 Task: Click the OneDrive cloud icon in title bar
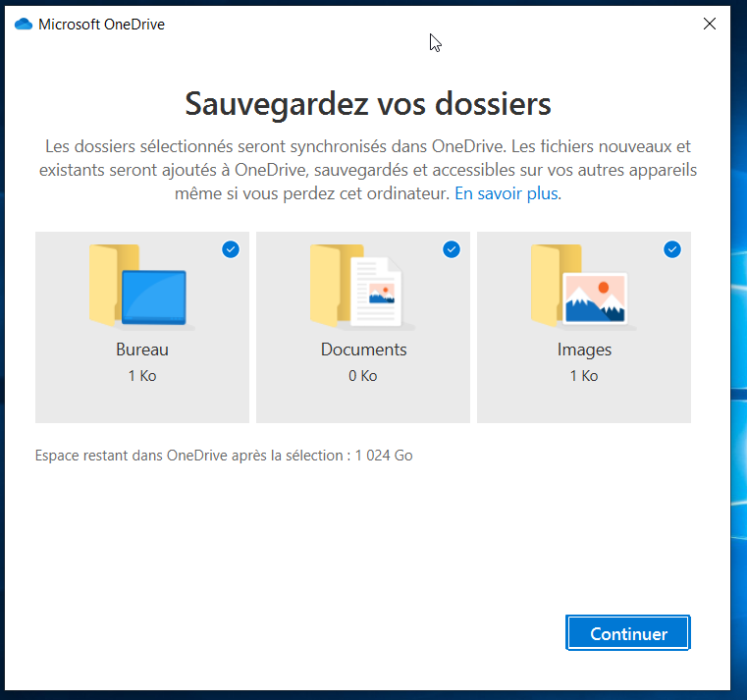click(x=24, y=25)
